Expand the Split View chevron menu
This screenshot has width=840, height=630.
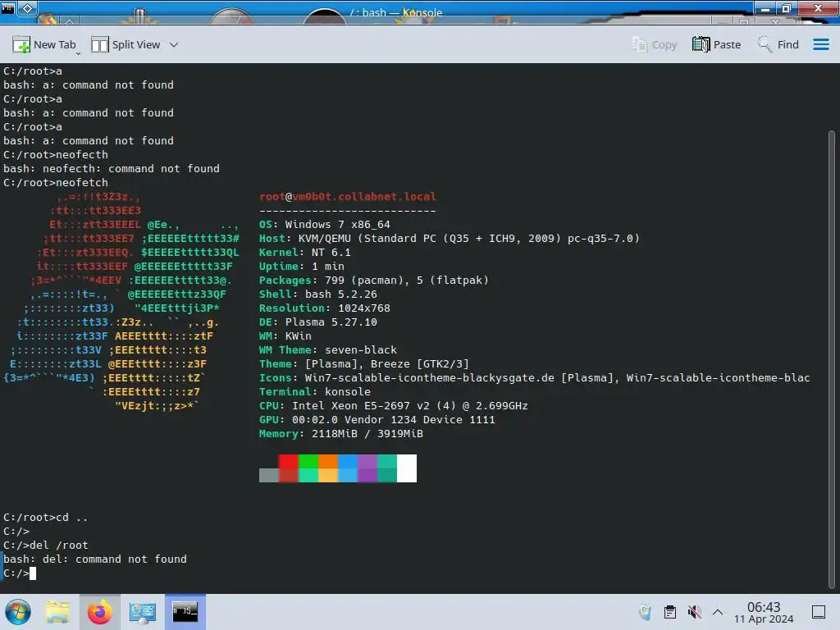point(174,44)
